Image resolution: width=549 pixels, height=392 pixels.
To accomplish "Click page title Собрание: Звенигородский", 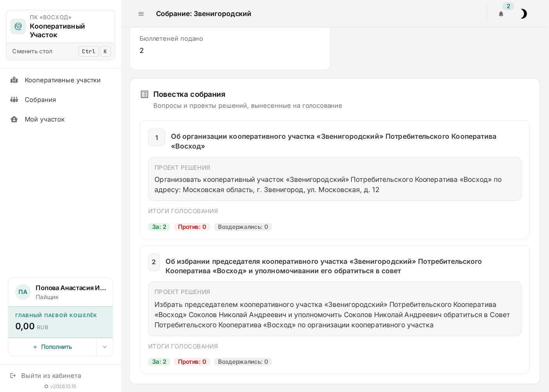I will (204, 14).
